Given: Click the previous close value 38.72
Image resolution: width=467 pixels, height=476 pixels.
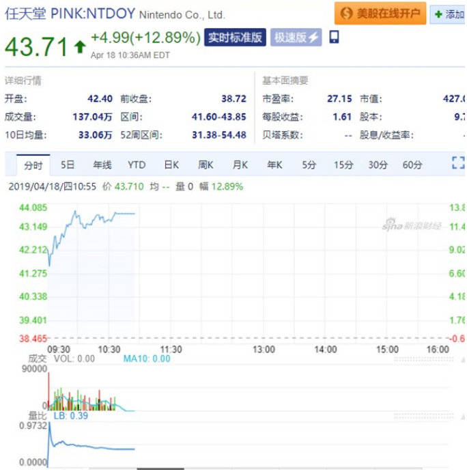Looking at the screenshot, I should (x=233, y=98).
